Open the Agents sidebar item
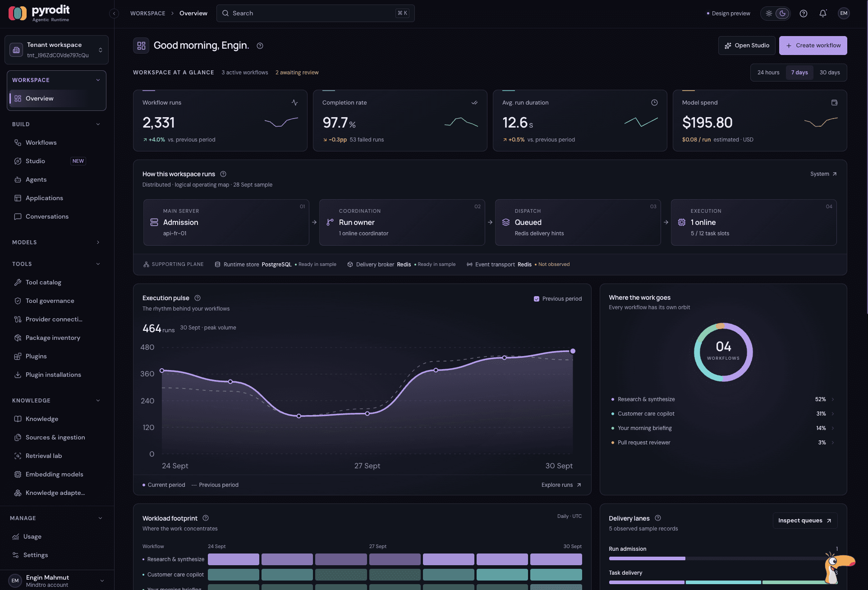 tap(36, 179)
